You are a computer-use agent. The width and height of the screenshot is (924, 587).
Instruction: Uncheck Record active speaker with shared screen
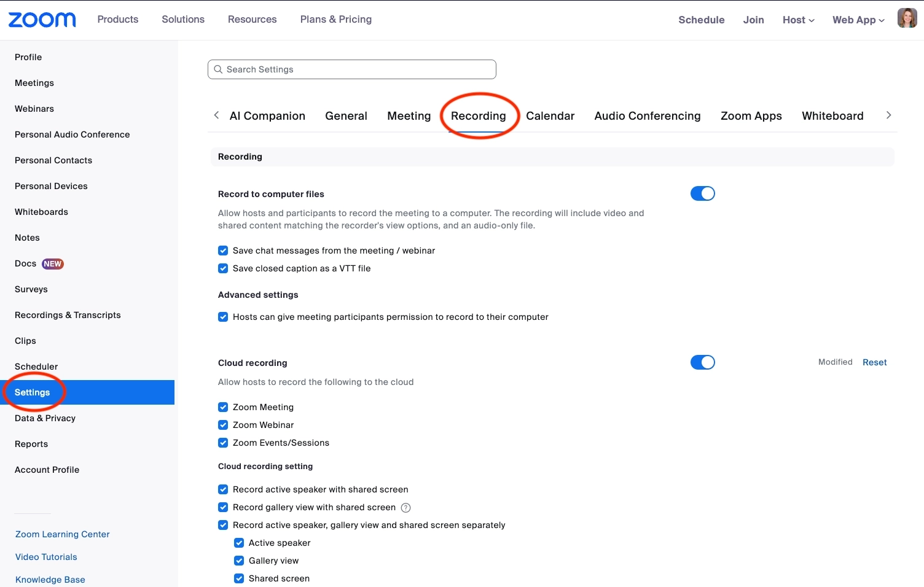click(x=223, y=489)
